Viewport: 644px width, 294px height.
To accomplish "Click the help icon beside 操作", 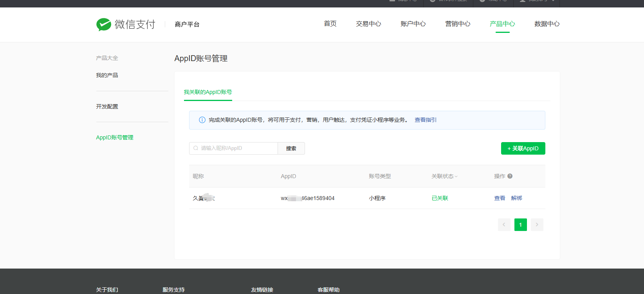I will 510,176.
